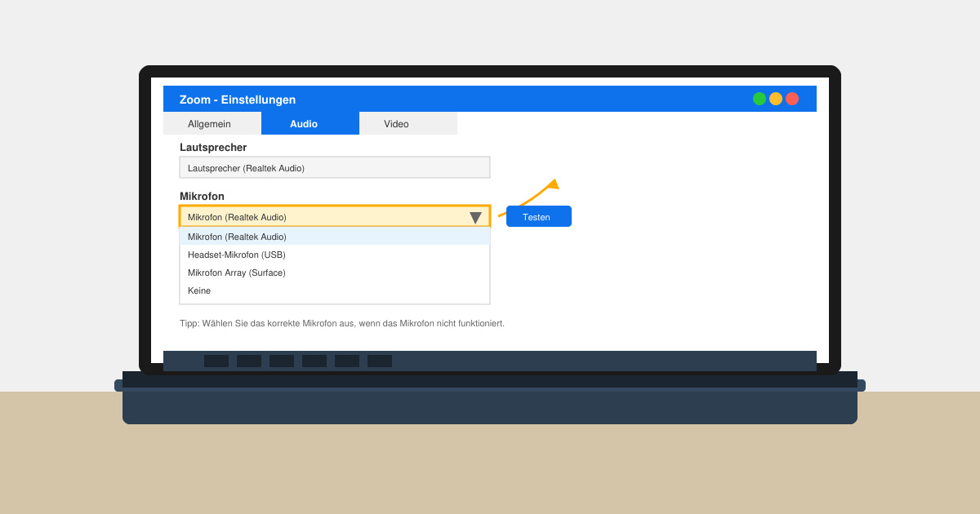Select the Audio tab
Screen dimensions: 980x514
coord(310,123)
